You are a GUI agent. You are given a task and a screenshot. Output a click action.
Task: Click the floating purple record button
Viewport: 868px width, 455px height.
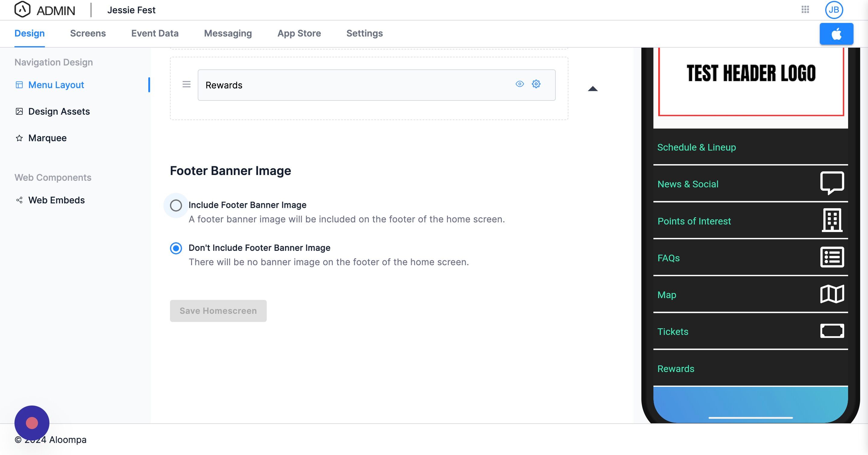pyautogui.click(x=32, y=423)
